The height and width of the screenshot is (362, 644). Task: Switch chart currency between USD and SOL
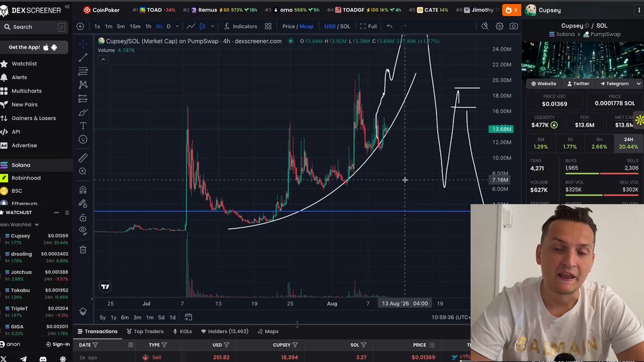click(337, 26)
